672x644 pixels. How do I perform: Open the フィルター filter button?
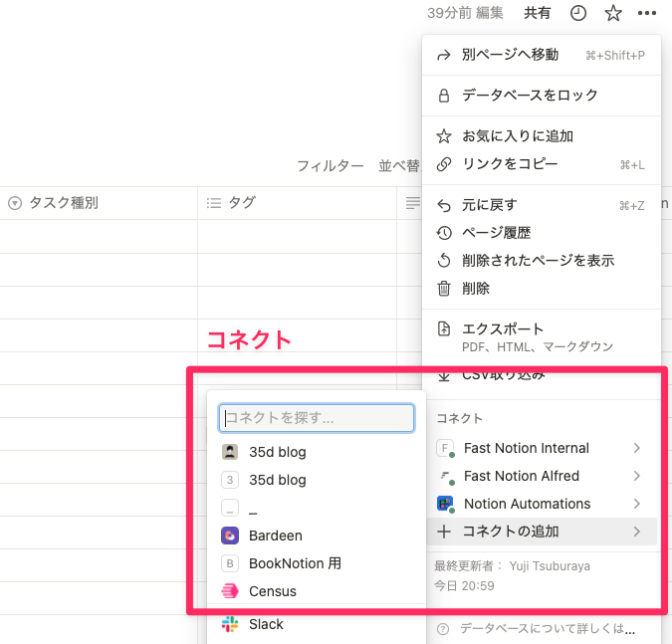tap(330, 165)
